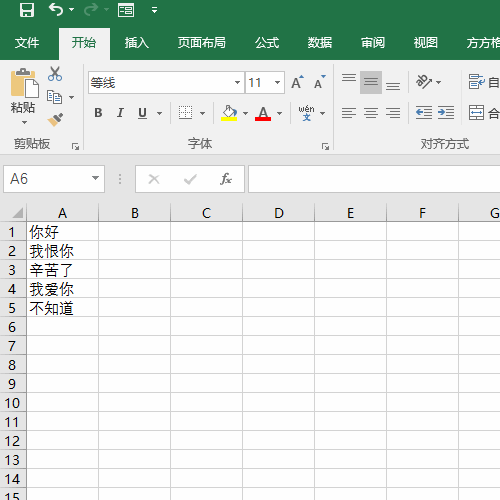Click the Copy icon
The image size is (500, 500).
click(x=54, y=97)
